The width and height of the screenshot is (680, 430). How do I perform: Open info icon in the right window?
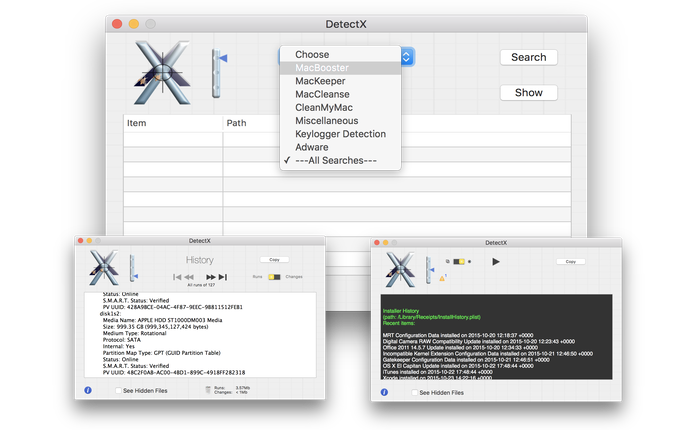pos(384,392)
